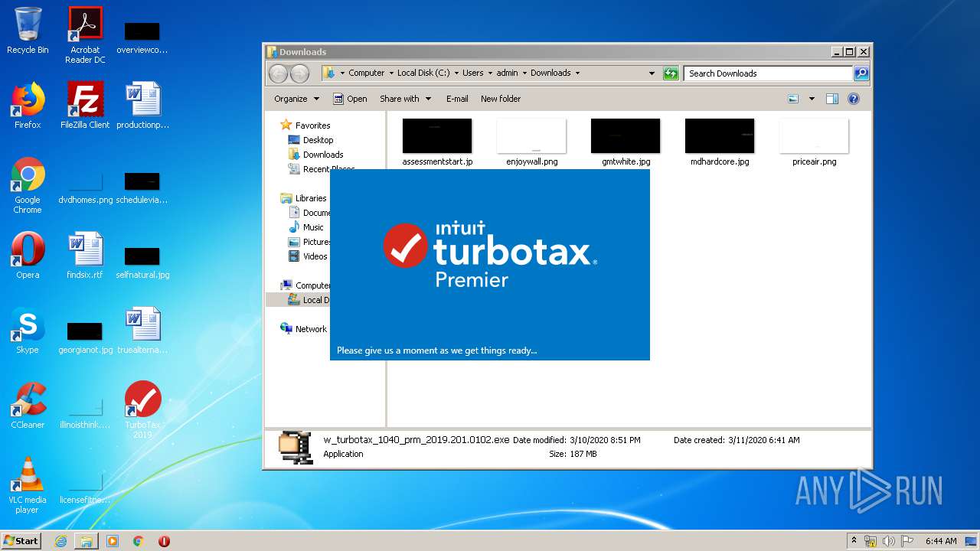Screen dimensions: 980x551
Task: Open the Organize dropdown menu
Action: tap(296, 99)
